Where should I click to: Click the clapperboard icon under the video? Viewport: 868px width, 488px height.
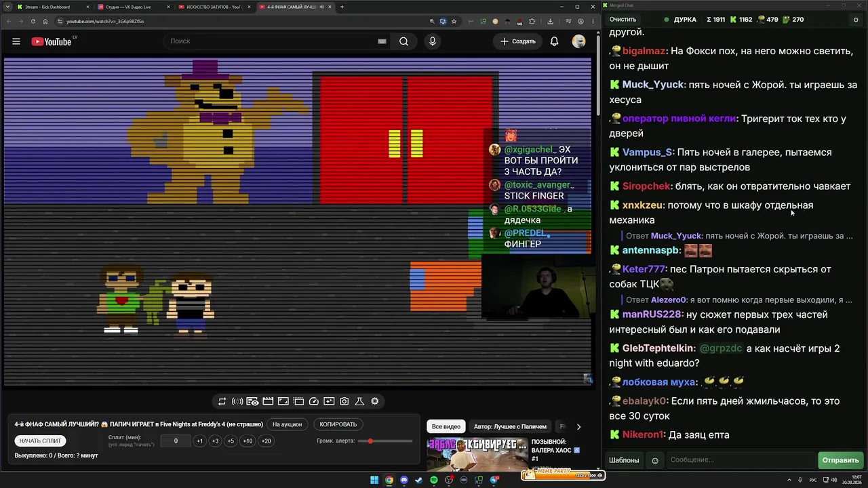click(268, 401)
